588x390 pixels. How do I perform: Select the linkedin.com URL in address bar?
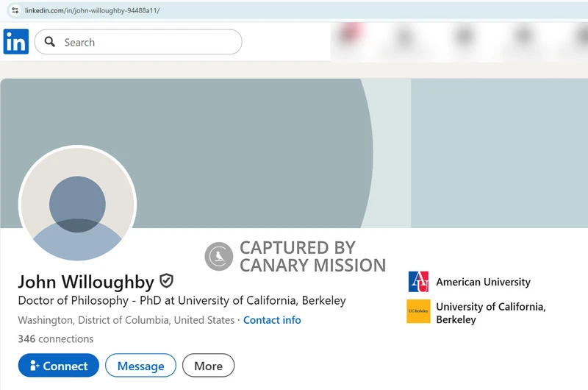point(93,10)
